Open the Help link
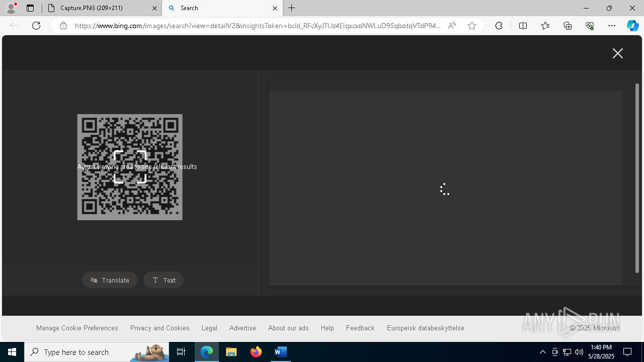 click(x=328, y=328)
